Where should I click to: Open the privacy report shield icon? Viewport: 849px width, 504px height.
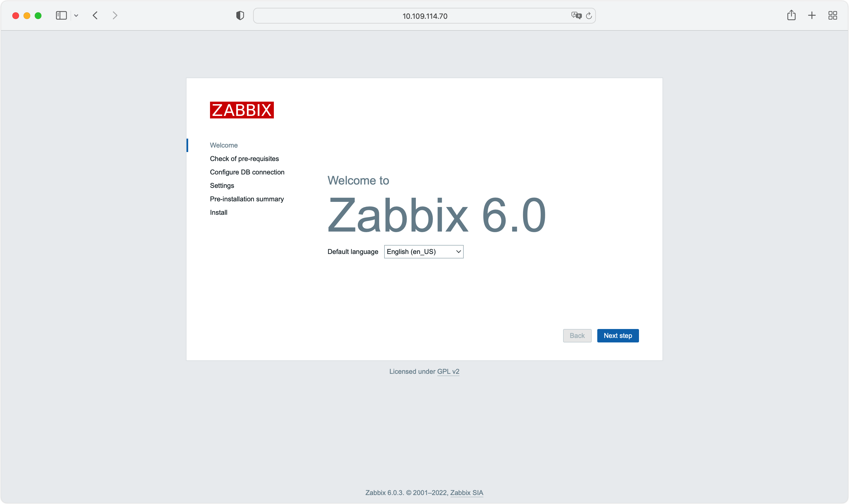coord(240,16)
